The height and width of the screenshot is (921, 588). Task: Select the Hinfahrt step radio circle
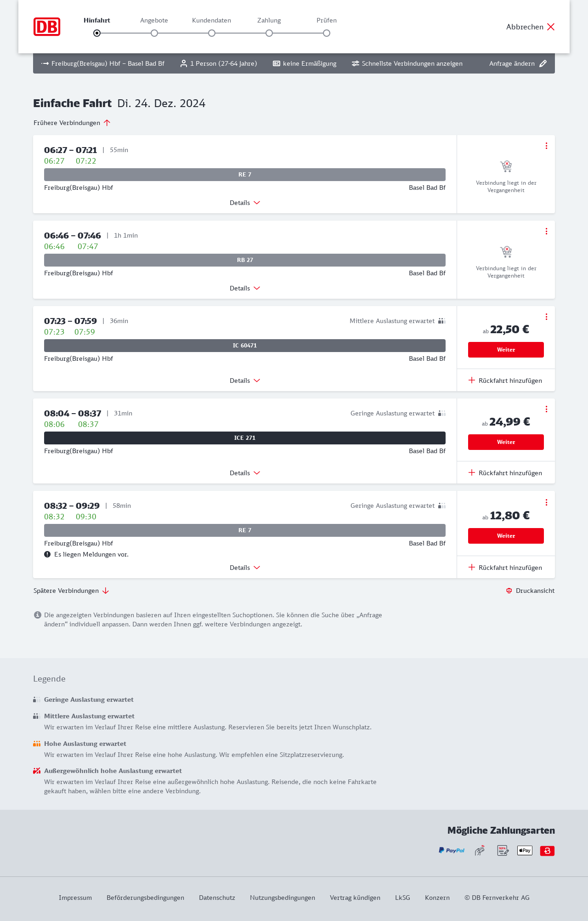(97, 33)
